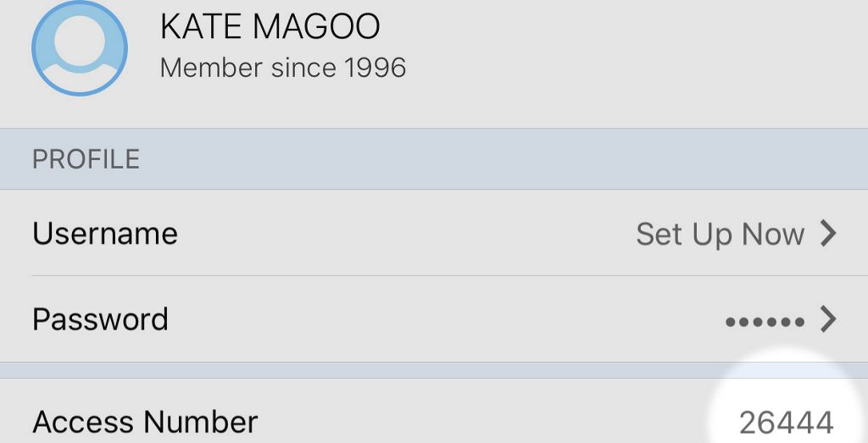Click the blue ring of the avatar
This screenshot has width=868, height=443.
coord(36,48)
